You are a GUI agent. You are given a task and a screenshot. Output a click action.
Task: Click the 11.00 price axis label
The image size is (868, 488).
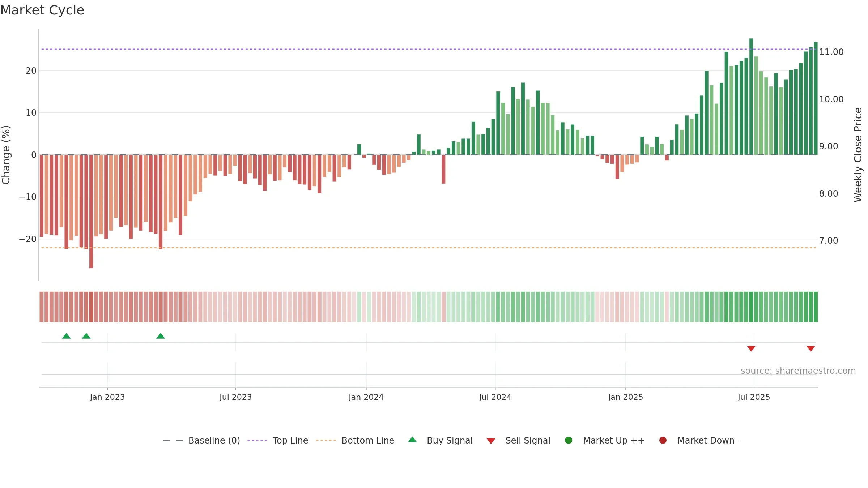coord(831,52)
